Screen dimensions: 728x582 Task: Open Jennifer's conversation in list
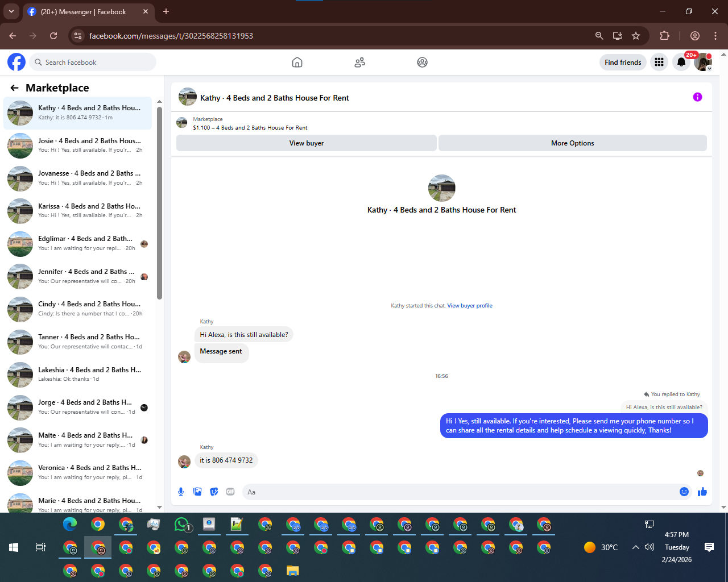(x=78, y=276)
